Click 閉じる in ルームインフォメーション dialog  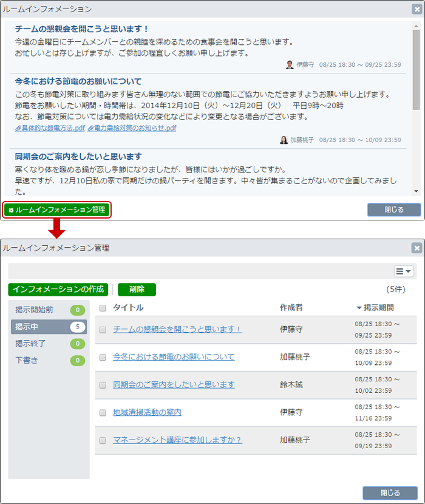click(x=394, y=209)
